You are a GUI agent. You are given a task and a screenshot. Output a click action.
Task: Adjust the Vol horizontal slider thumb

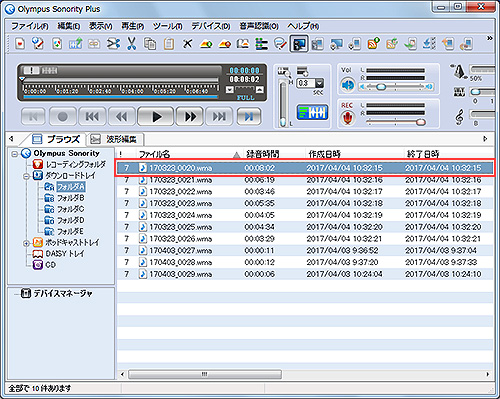(x=381, y=87)
